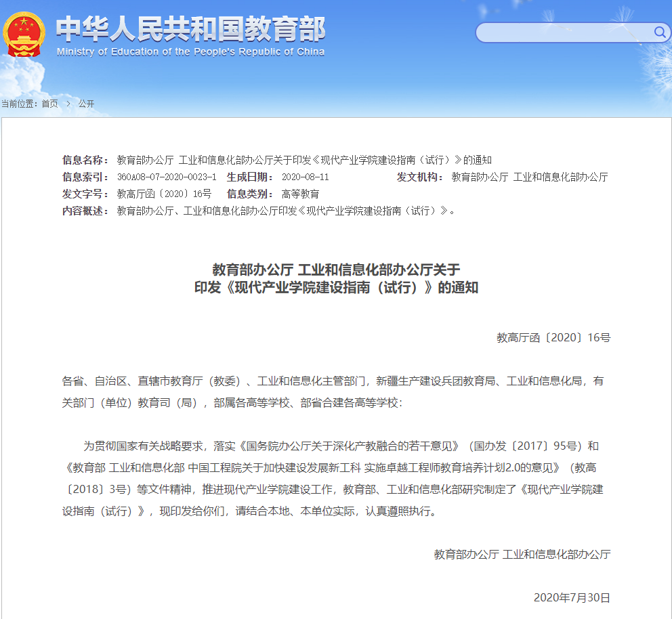Click the 发文字号 field label
Screen dimensions: 672x619
pyautogui.click(x=85, y=194)
